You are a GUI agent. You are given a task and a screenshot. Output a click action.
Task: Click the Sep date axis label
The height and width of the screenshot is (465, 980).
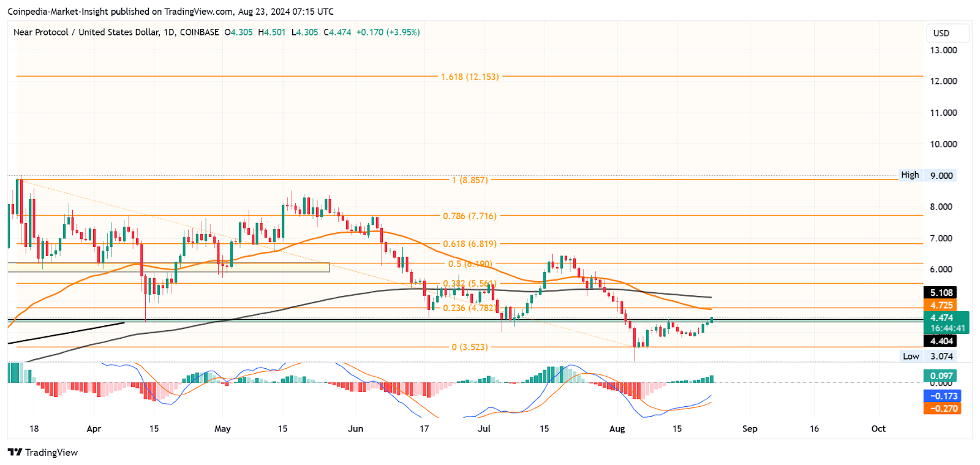point(750,429)
